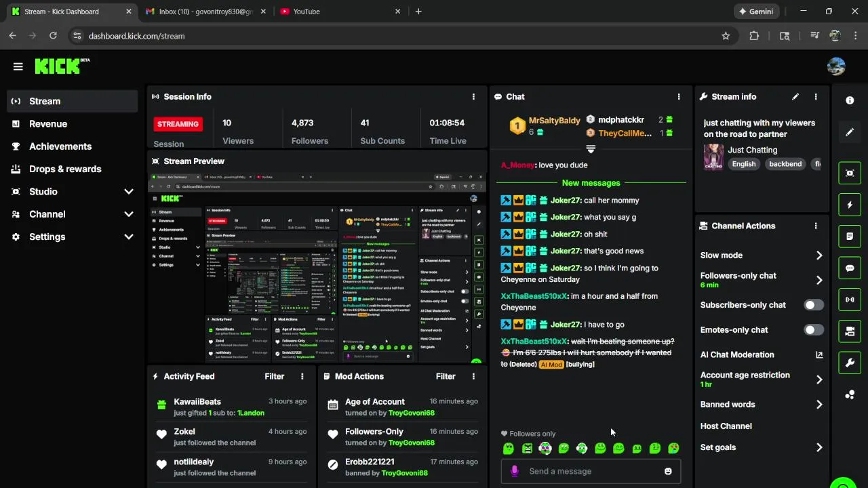The height and width of the screenshot is (488, 868).
Task: Go to Achievements in sidebar
Action: pyautogui.click(x=72, y=146)
